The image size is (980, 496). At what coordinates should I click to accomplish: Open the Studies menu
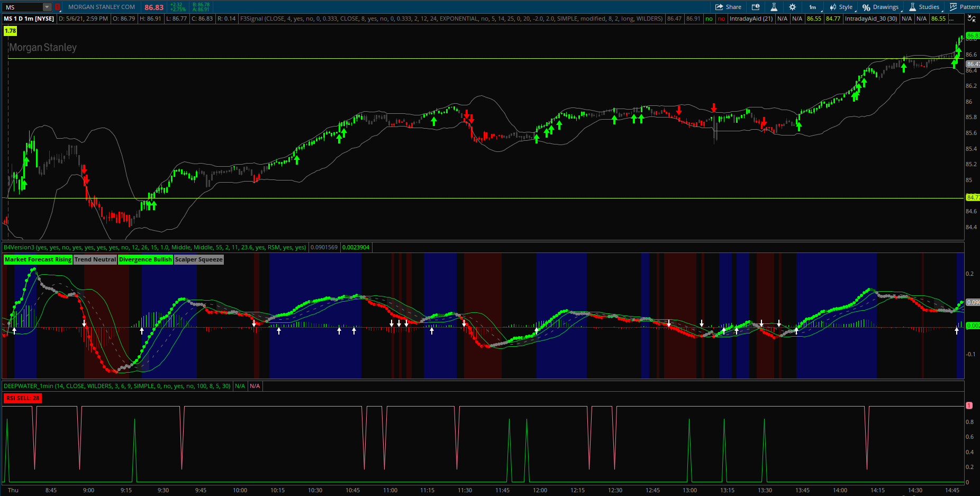tap(924, 7)
